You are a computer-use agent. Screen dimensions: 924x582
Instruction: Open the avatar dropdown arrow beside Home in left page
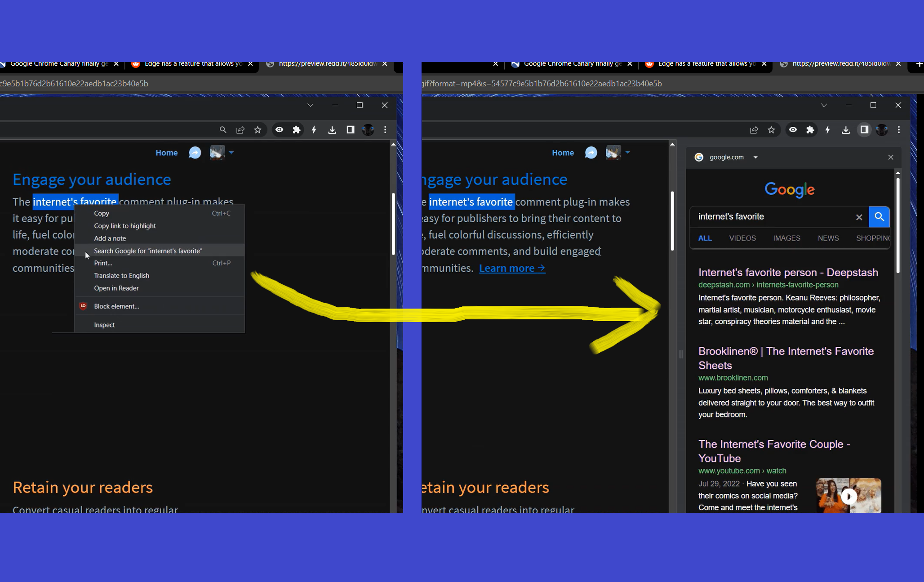click(231, 152)
